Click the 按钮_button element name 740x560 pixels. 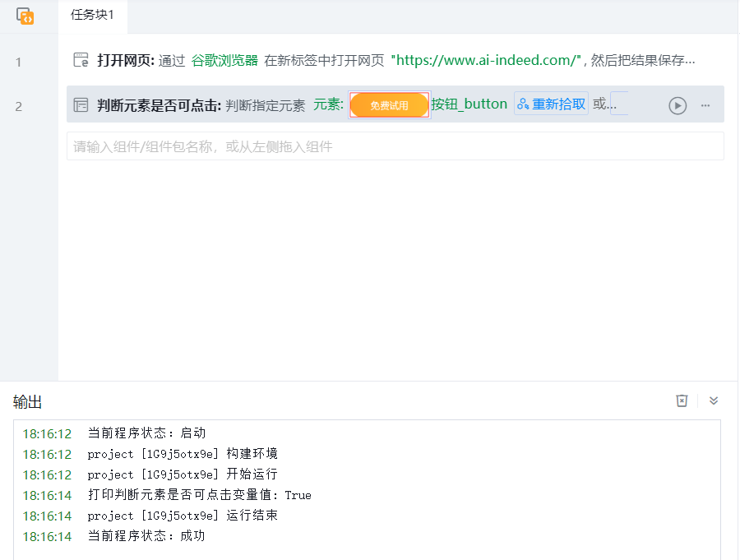(x=469, y=104)
